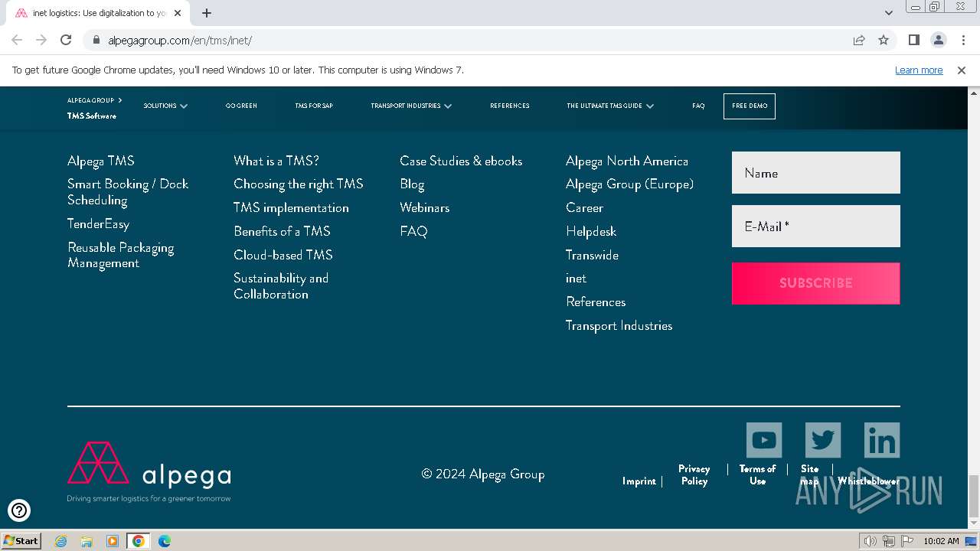
Task: Open Chrome profile avatar
Action: 938,40
